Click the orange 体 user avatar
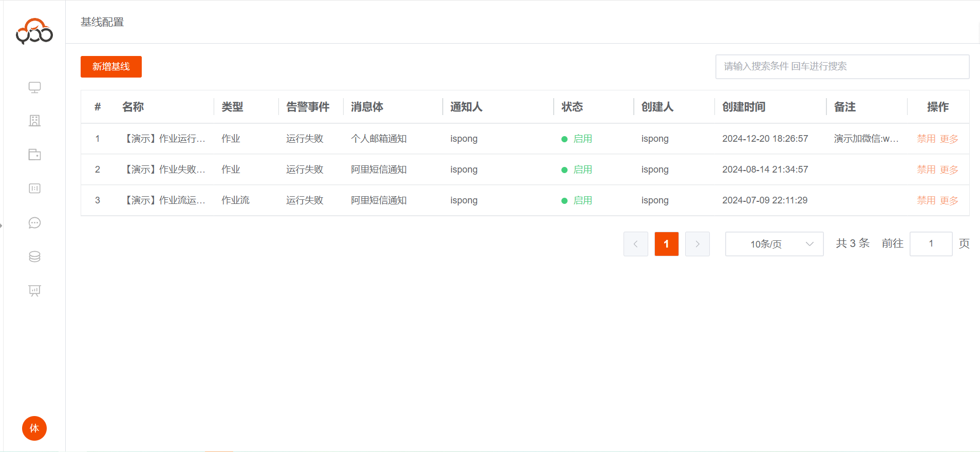 34,428
